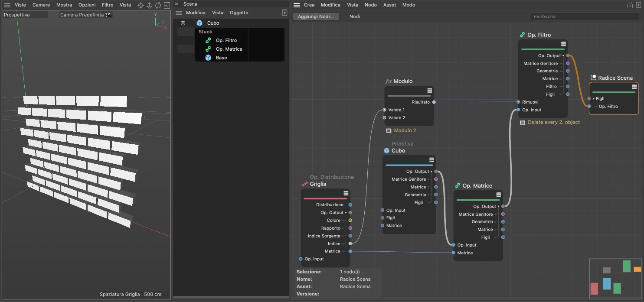The width and height of the screenshot is (644, 302).
Task: Select Cubo object in Scena panel
Action: (213, 23)
